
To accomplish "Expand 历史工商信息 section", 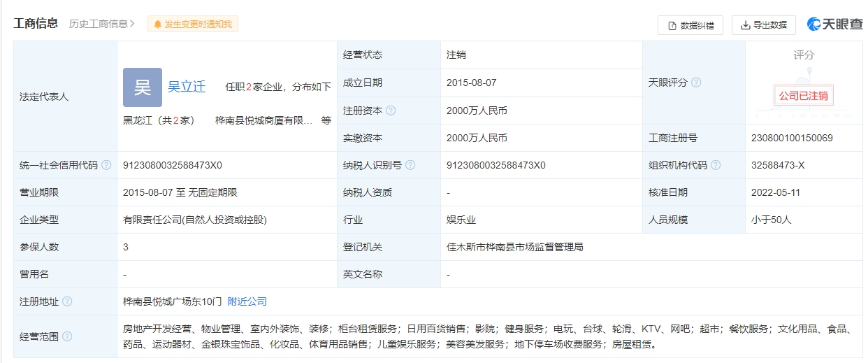I will point(101,24).
